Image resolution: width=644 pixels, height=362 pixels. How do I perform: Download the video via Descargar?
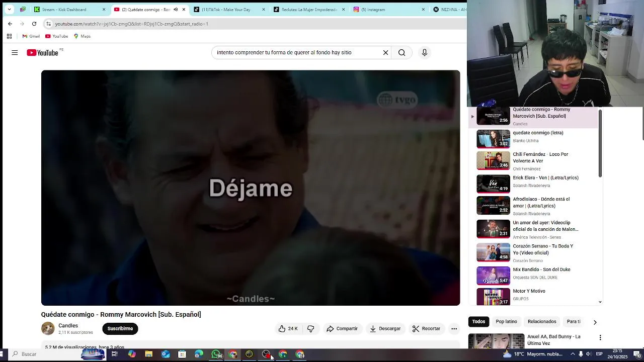pos(385,329)
